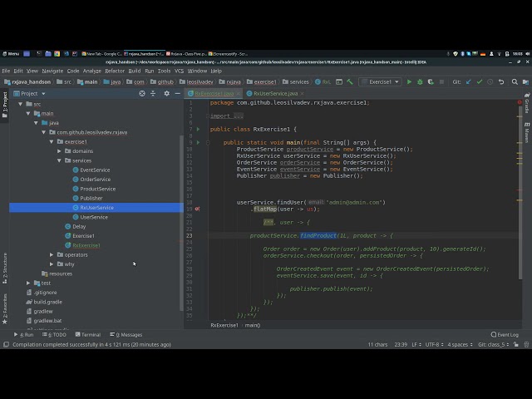Change LF line separator in status bar

[x=416, y=344]
